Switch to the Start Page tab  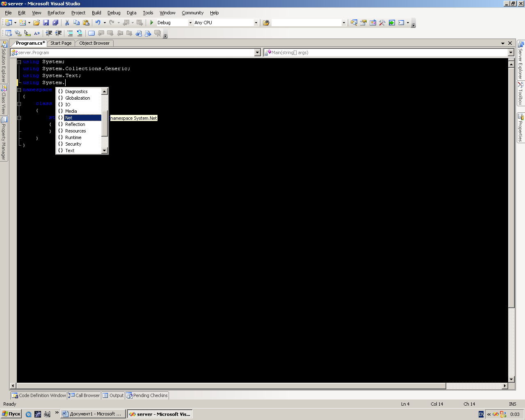61,43
